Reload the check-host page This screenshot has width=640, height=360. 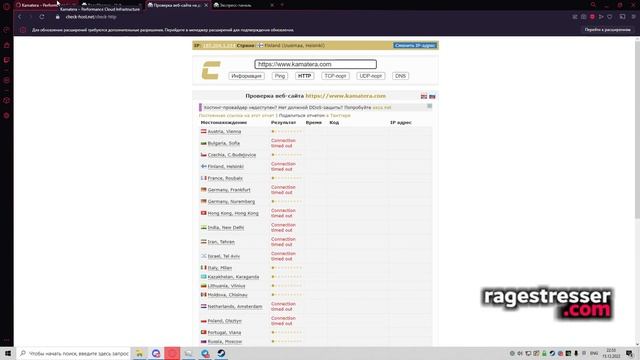pos(42,17)
